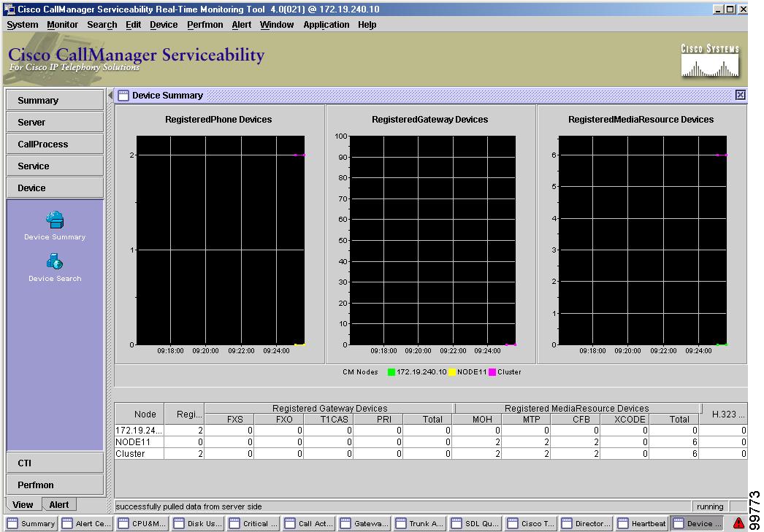The image size is (764, 532).
Task: Switch to the Heartbeat window tab
Action: 642,523
